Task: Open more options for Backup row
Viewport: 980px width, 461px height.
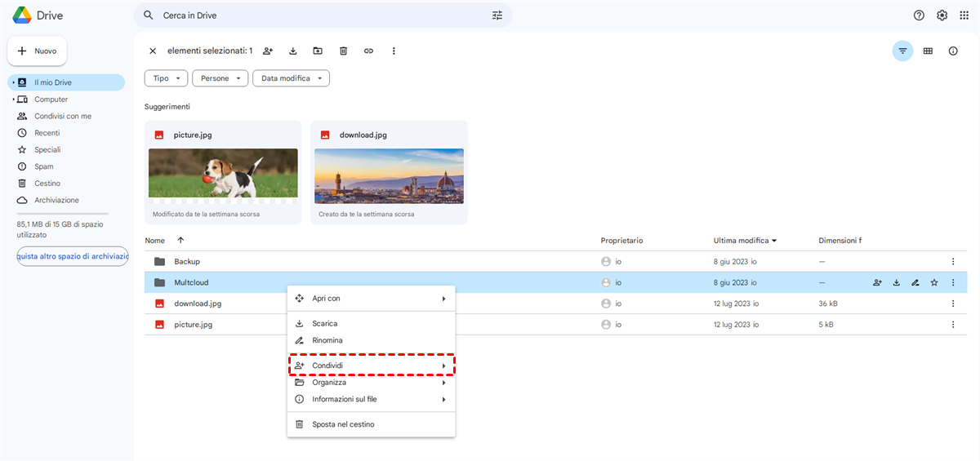Action: tap(953, 262)
